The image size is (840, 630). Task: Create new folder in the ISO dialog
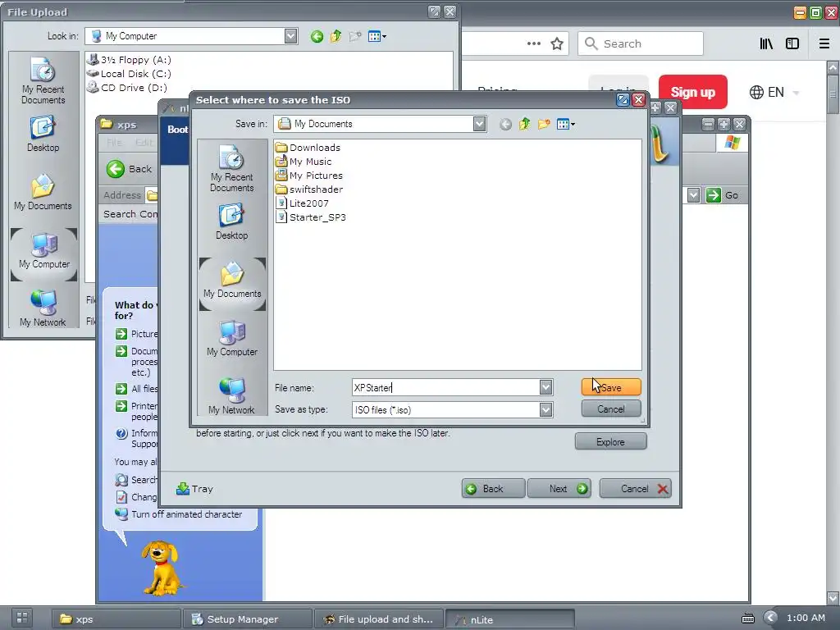click(544, 125)
